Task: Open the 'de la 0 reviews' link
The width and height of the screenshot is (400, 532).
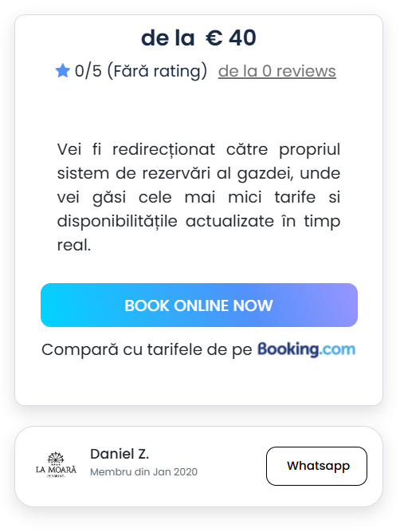Action: coord(277,71)
